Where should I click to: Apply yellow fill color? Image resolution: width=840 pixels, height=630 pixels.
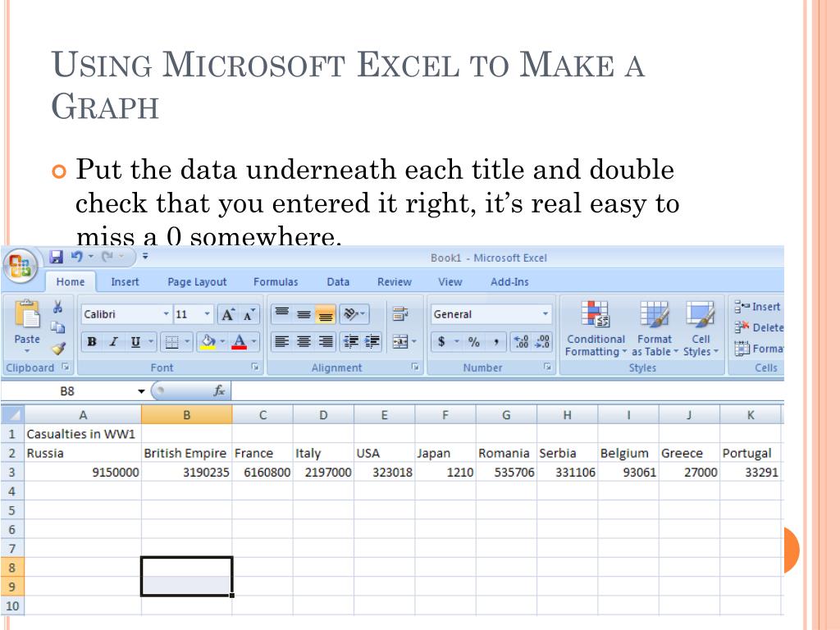tap(208, 341)
